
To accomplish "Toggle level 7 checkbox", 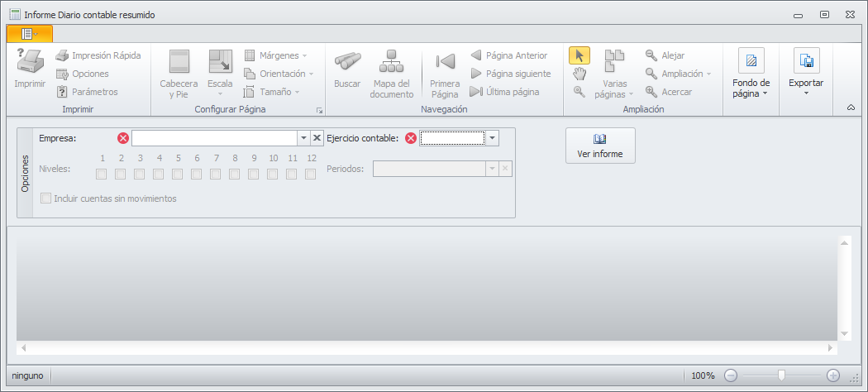I will [x=216, y=174].
